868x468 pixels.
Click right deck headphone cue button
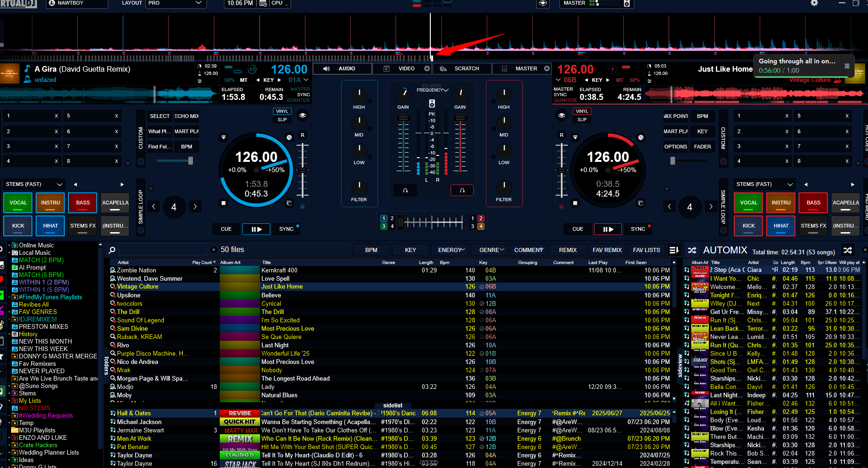point(462,191)
